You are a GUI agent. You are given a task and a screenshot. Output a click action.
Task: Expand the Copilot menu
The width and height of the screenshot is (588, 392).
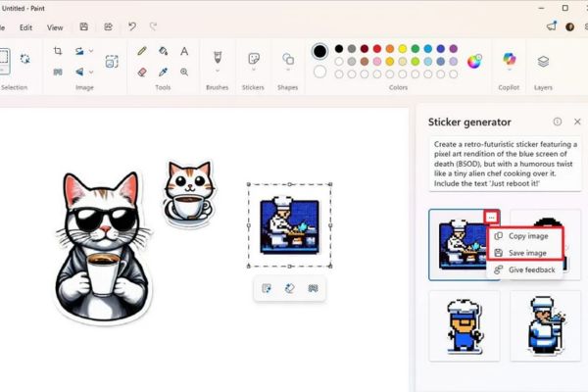coord(509,72)
